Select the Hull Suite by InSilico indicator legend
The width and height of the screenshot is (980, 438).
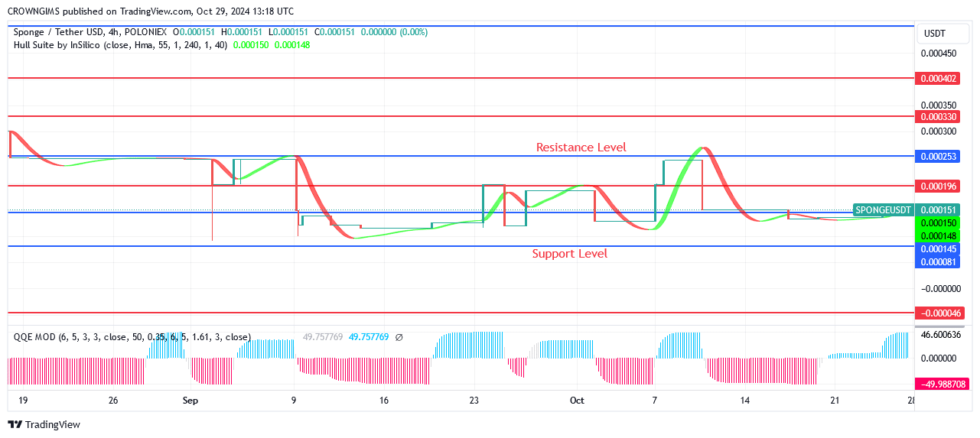120,45
